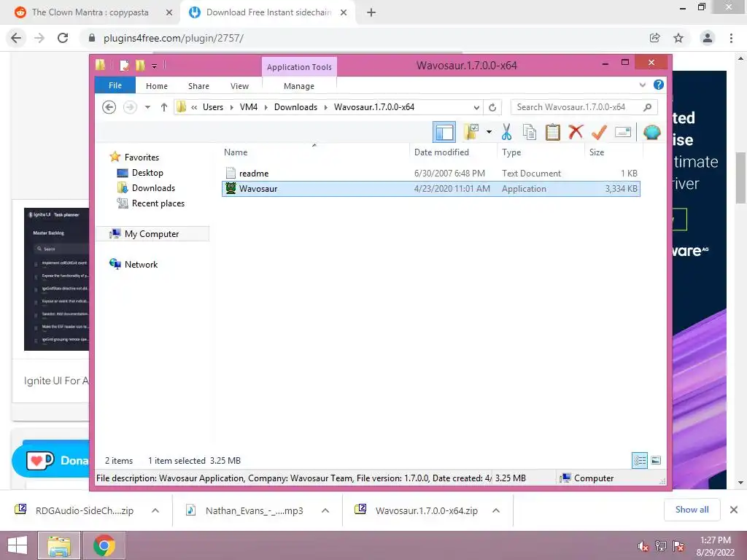Switch to the Share ribbon tab
The height and width of the screenshot is (560, 747).
[198, 86]
